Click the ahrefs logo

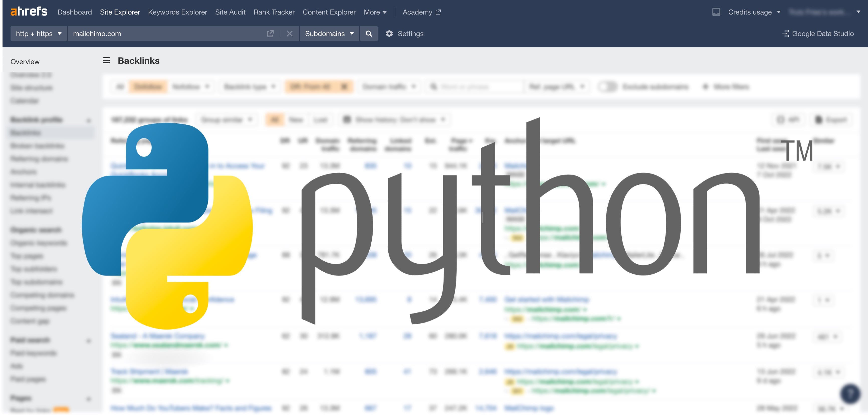(28, 12)
